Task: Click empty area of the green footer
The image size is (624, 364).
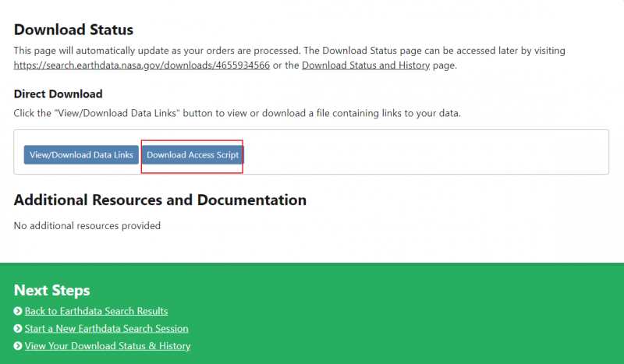Action: click(429, 320)
